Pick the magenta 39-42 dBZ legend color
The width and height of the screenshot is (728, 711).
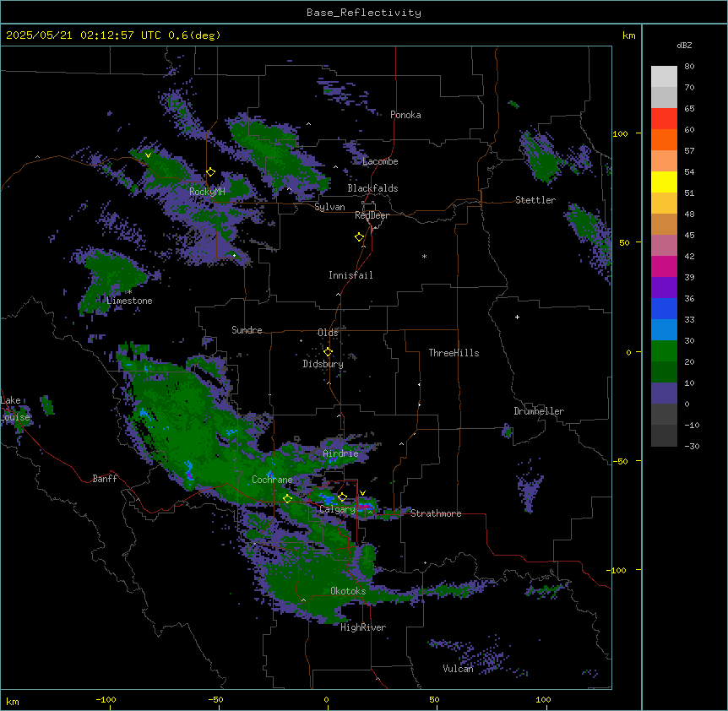click(x=664, y=266)
